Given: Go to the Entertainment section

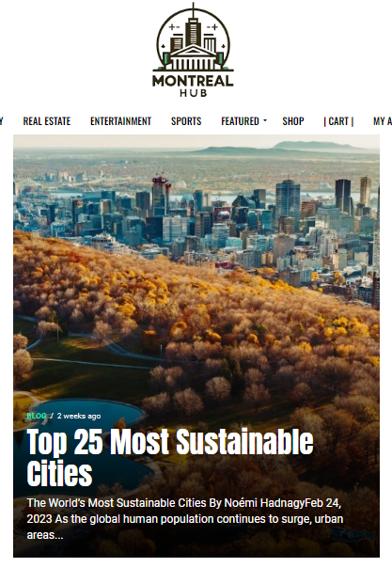Looking at the screenshot, I should (120, 121).
